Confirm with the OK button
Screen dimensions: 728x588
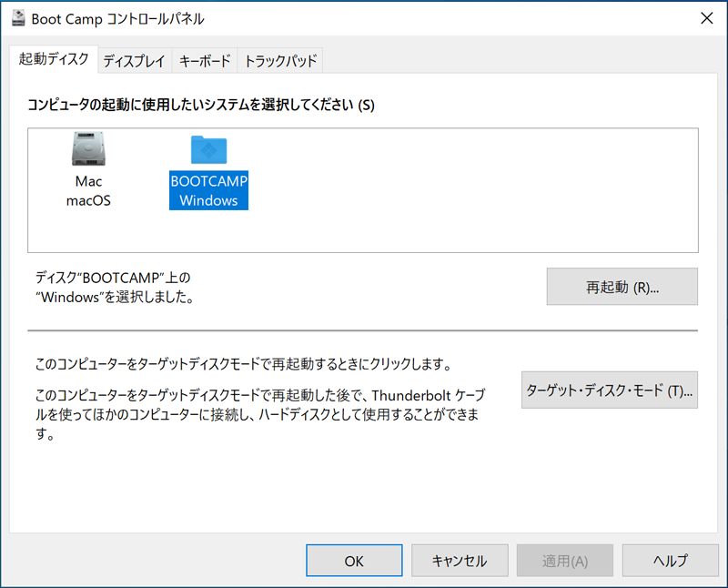(x=354, y=561)
